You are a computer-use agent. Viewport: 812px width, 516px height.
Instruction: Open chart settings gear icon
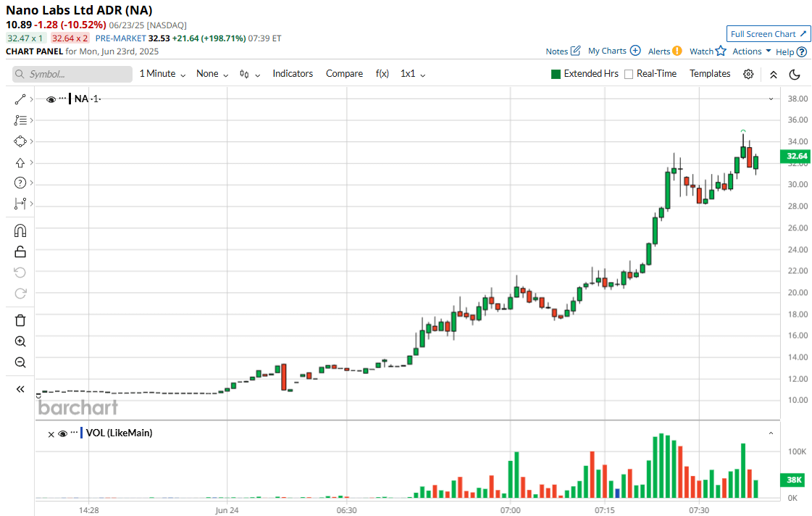point(748,74)
